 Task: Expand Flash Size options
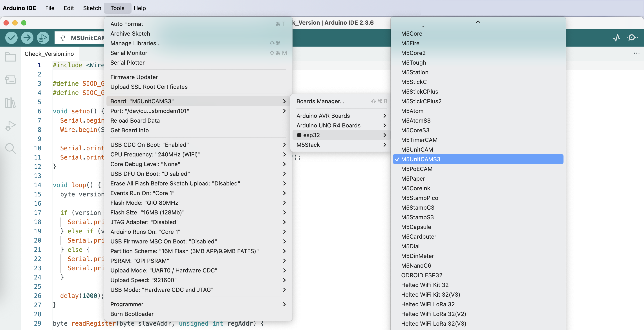pos(198,212)
